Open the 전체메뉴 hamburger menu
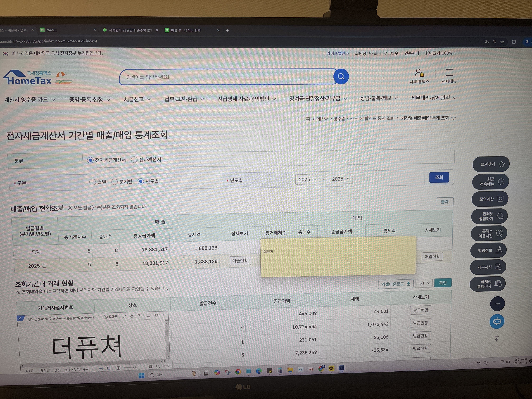This screenshot has height=399, width=532. (x=449, y=76)
